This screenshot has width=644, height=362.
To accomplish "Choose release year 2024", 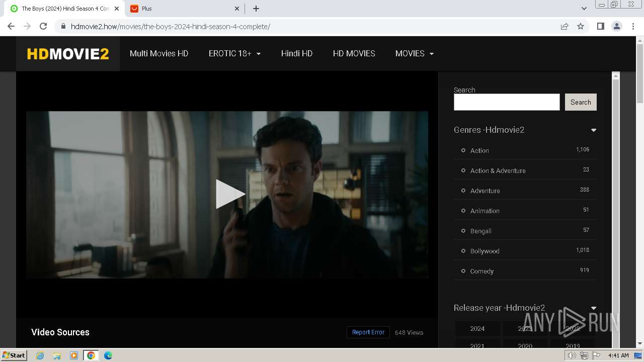I will 477,328.
